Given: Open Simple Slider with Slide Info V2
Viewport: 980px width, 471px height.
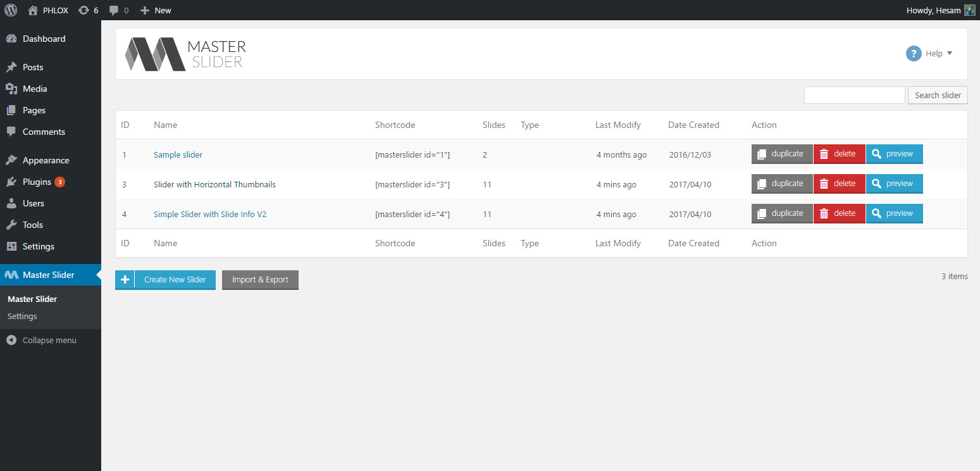Looking at the screenshot, I should [x=210, y=214].
